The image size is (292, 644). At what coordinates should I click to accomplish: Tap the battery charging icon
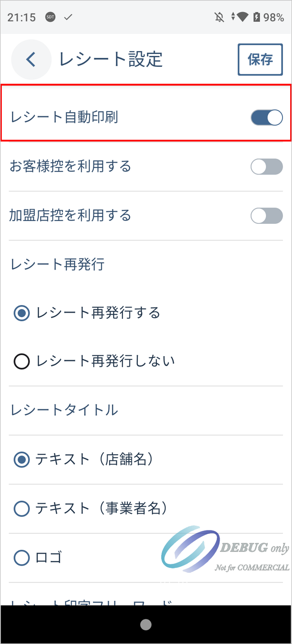256,17
